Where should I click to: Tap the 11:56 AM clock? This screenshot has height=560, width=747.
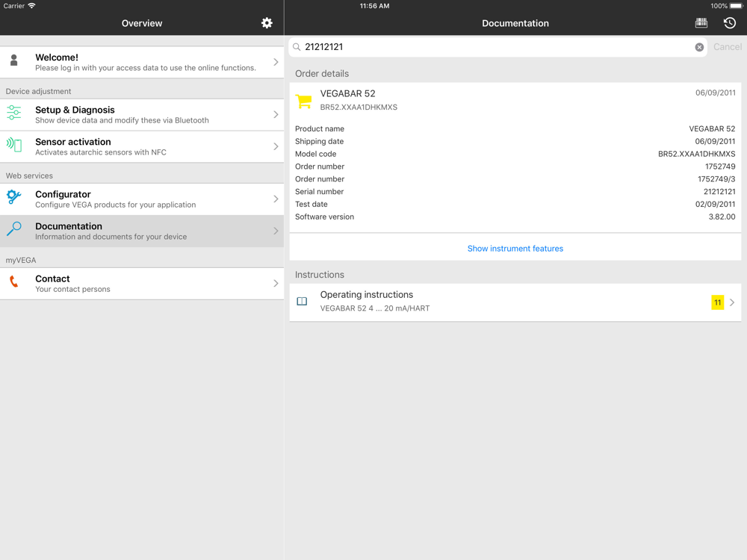374,6
